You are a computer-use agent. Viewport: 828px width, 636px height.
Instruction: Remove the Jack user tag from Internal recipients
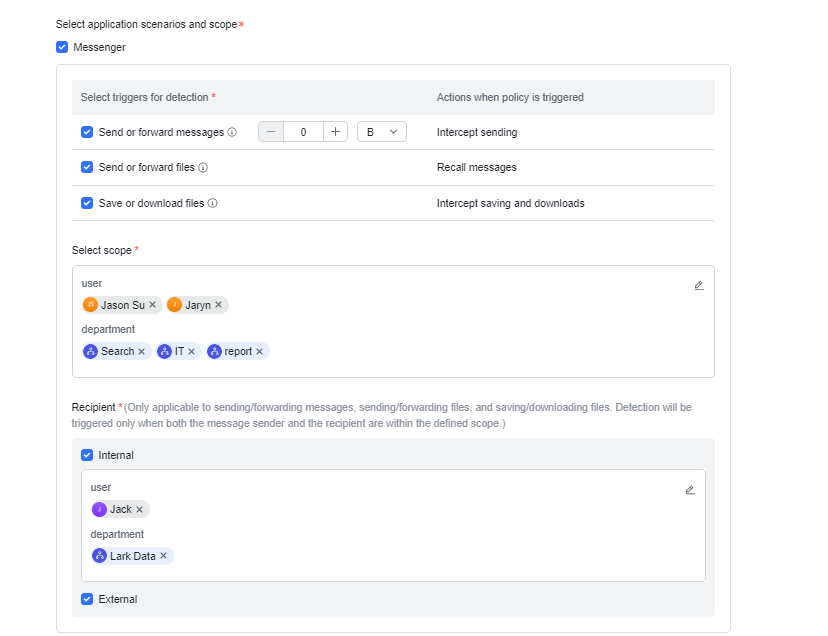tap(139, 509)
